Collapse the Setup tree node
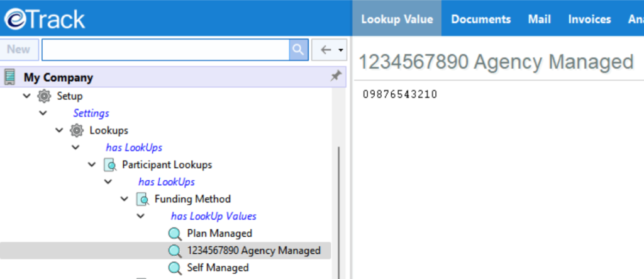The image size is (644, 279). click(x=26, y=96)
